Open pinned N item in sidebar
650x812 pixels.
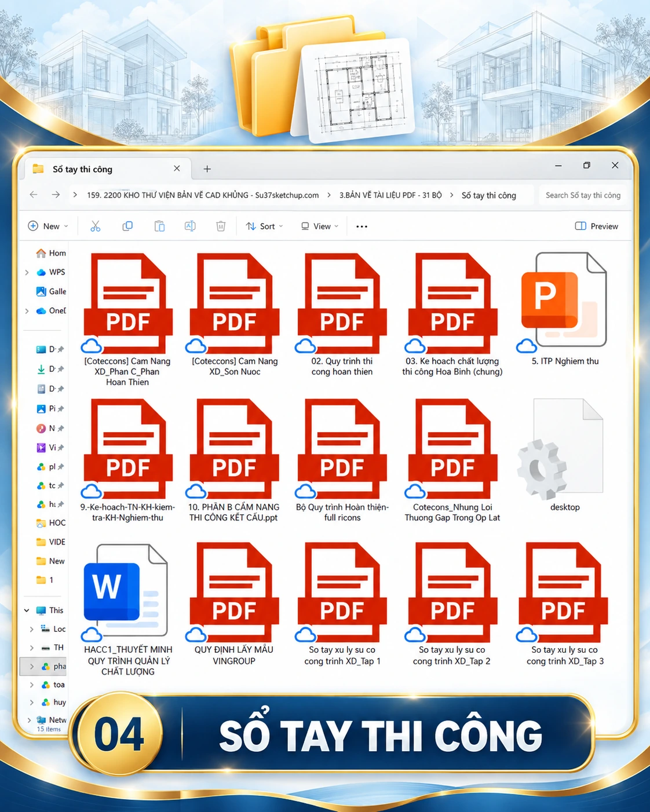[x=50, y=428]
